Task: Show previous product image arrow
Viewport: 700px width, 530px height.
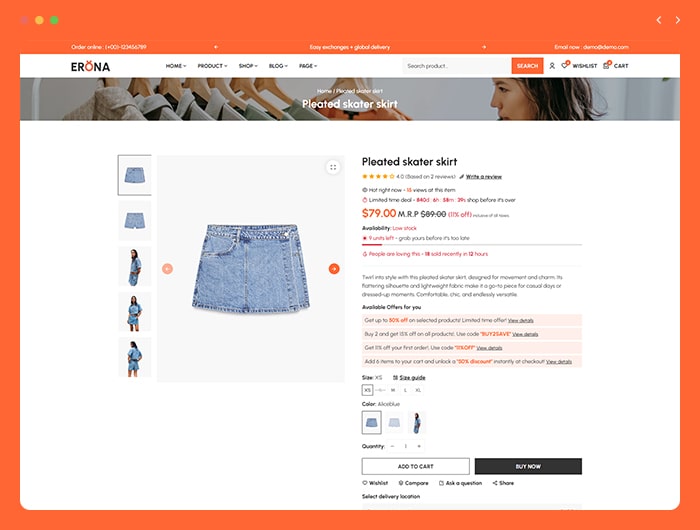Action: tap(167, 269)
